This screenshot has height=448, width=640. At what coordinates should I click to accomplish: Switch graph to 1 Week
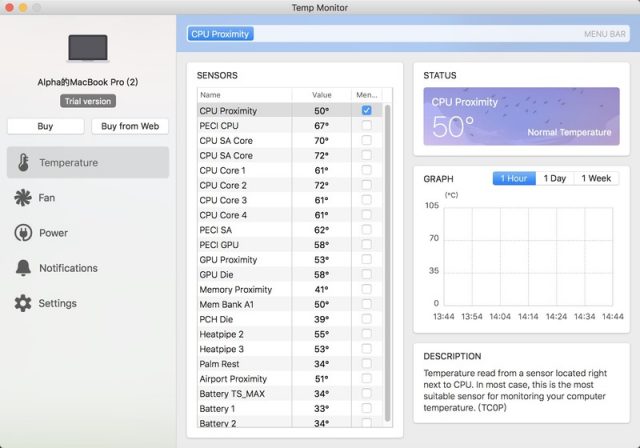click(596, 178)
